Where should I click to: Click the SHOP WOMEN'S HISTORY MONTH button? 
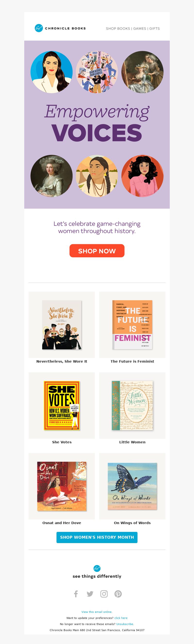tap(97, 537)
